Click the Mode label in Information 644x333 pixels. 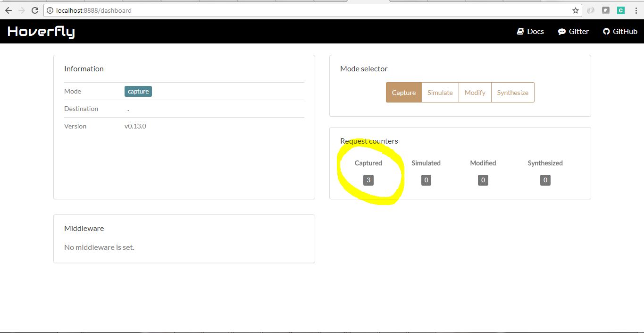tap(73, 91)
